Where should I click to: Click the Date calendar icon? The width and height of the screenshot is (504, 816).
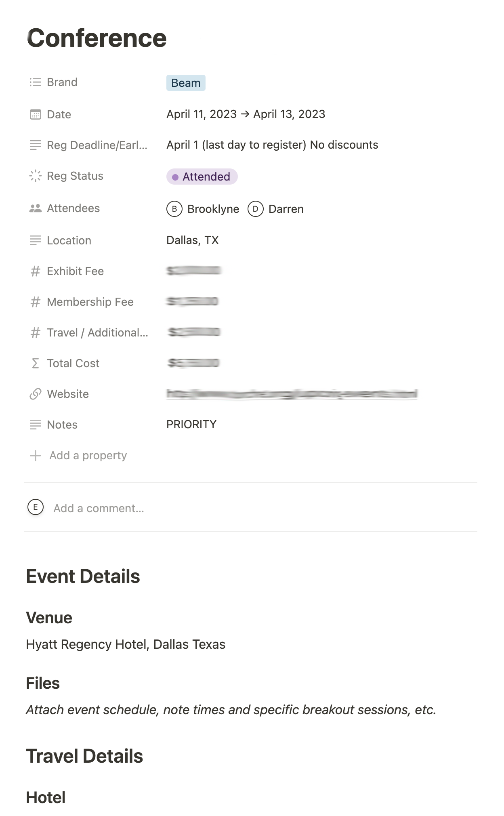pyautogui.click(x=36, y=114)
